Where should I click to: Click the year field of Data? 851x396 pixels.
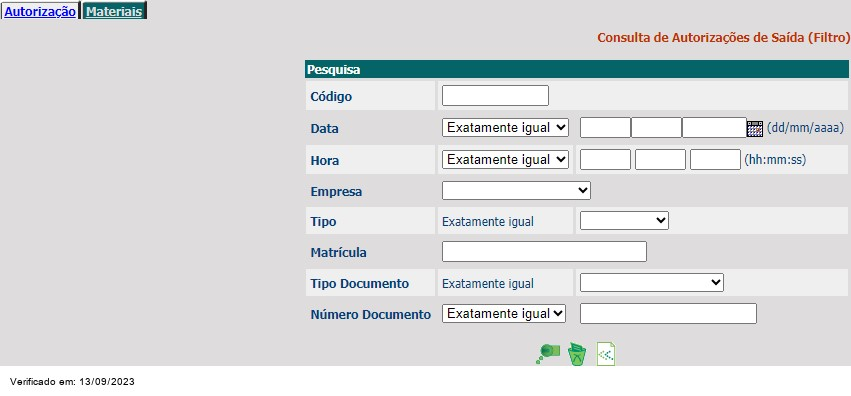714,128
